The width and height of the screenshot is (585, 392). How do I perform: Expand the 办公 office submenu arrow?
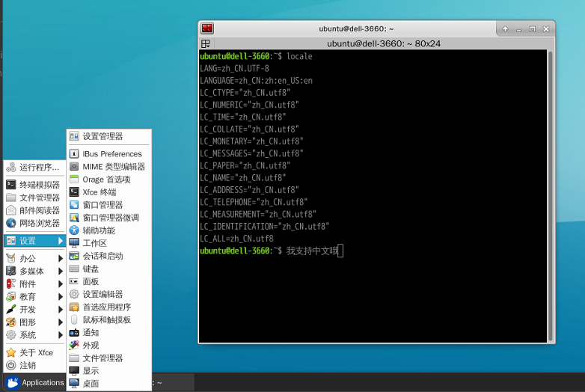point(61,258)
